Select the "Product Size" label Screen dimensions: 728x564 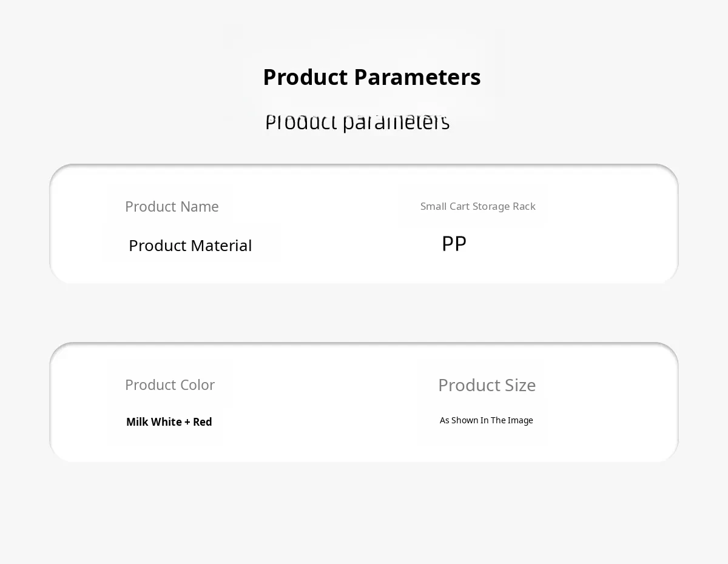[x=487, y=386]
